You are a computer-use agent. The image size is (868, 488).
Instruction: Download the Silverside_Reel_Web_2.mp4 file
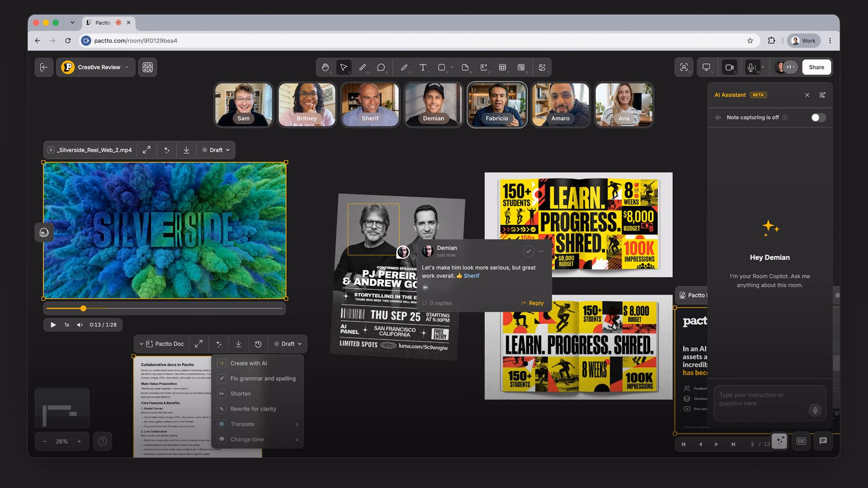pos(186,150)
